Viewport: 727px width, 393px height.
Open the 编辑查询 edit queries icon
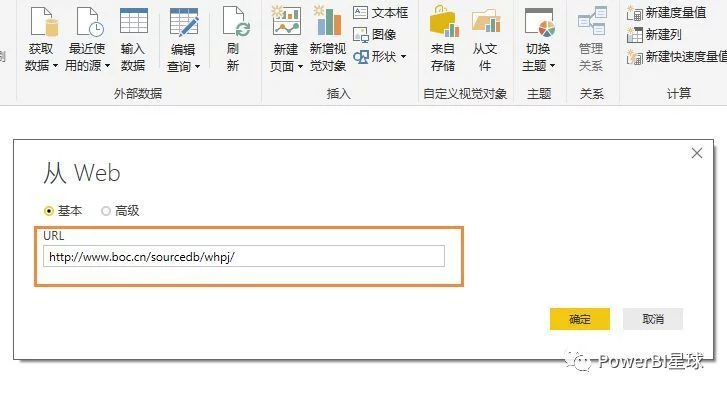184,22
